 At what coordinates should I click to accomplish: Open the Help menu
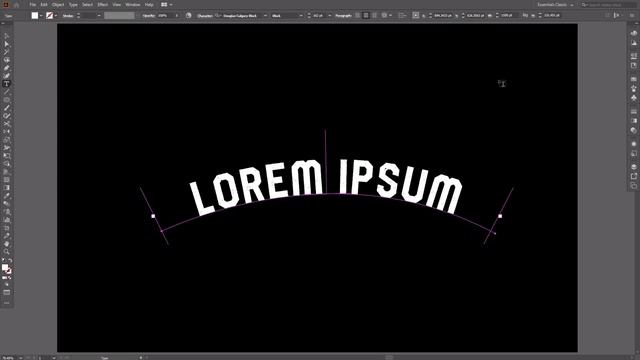[x=149, y=4]
